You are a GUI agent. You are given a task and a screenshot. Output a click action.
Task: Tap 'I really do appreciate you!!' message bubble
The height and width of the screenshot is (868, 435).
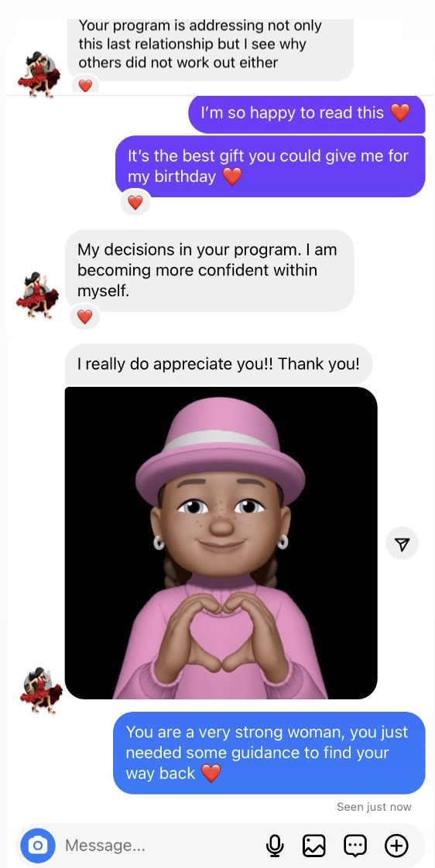click(x=218, y=364)
